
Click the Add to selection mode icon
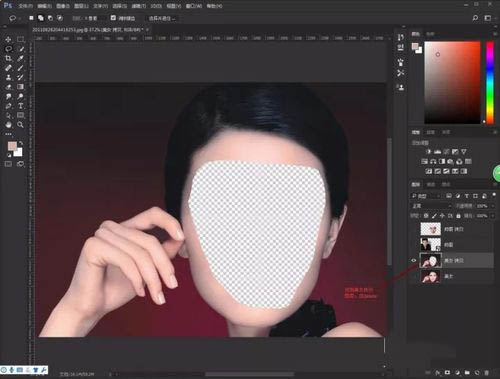(41, 18)
